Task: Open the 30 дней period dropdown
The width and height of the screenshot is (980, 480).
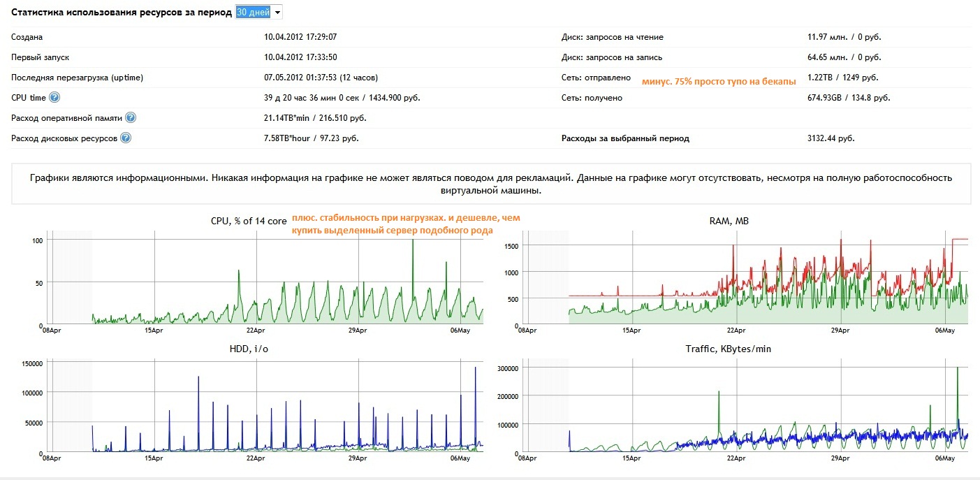Action: [x=258, y=13]
